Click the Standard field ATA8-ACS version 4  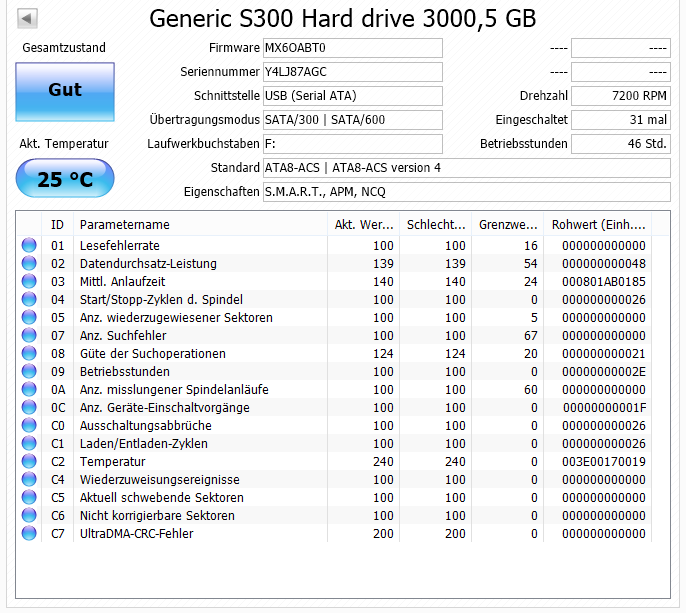(467, 168)
